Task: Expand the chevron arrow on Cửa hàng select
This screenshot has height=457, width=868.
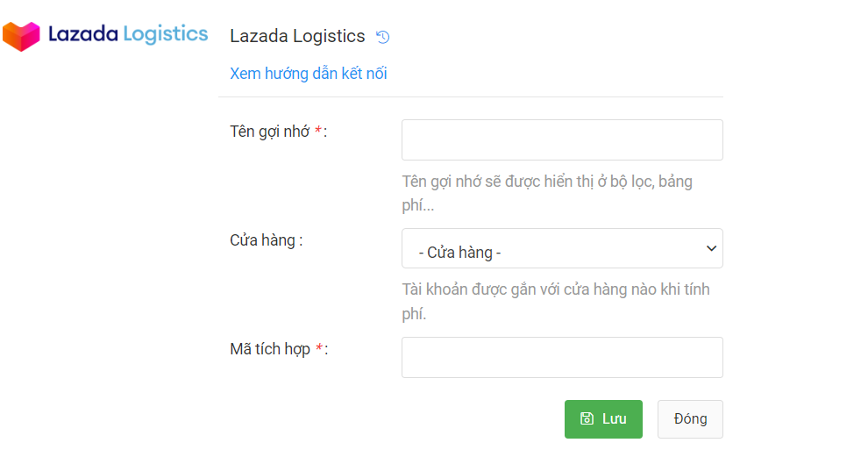Action: 711,249
